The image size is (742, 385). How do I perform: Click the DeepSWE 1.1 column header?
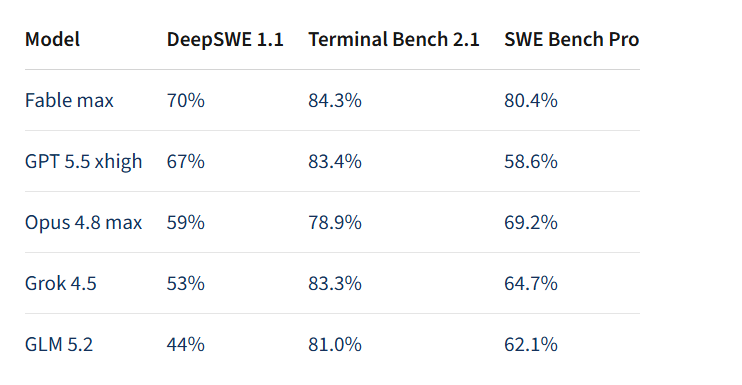pyautogui.click(x=225, y=39)
